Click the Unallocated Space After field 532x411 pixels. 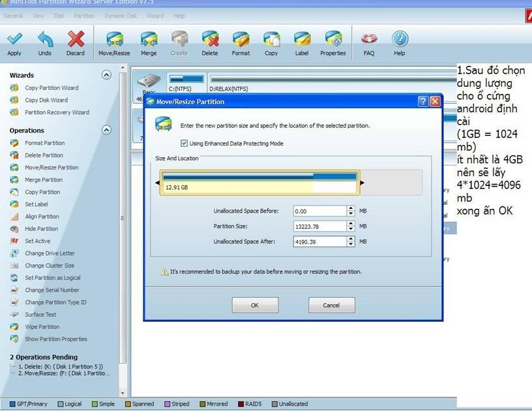click(320, 241)
